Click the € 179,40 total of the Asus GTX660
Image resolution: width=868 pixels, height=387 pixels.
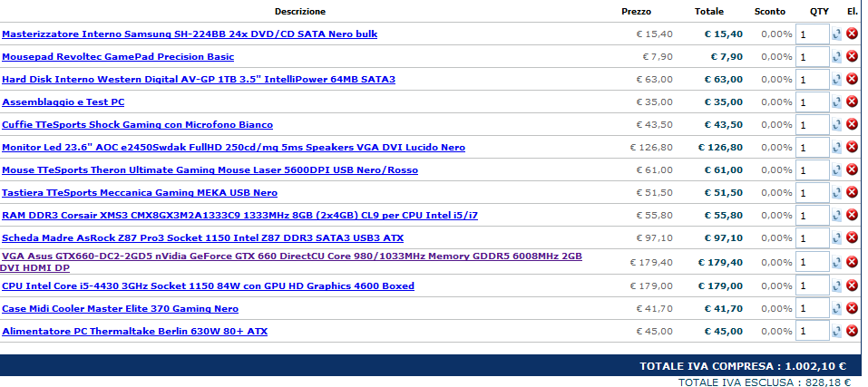720,262
